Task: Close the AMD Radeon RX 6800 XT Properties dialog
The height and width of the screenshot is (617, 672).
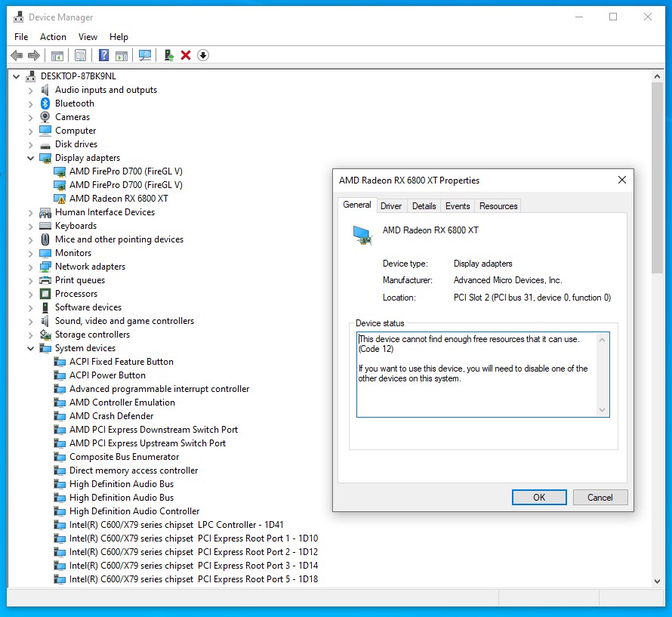Action: click(x=622, y=180)
